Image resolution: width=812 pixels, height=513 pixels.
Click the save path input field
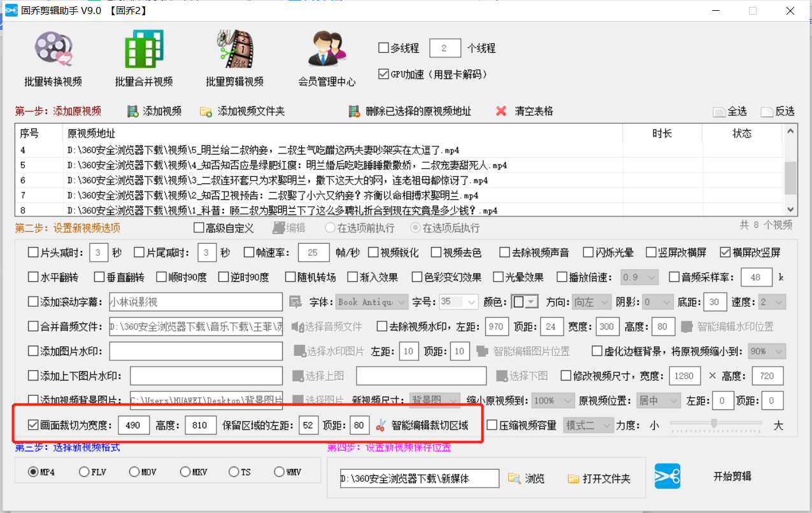pos(420,478)
